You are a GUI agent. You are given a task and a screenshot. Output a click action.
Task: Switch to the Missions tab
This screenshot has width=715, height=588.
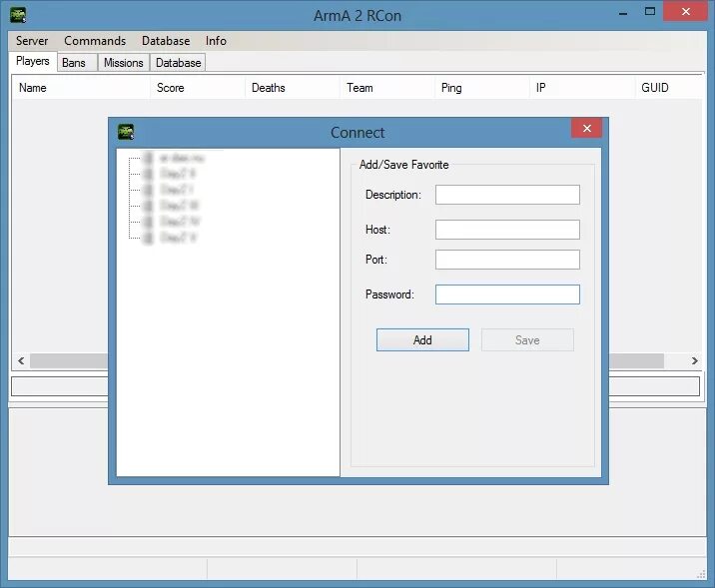tap(124, 63)
